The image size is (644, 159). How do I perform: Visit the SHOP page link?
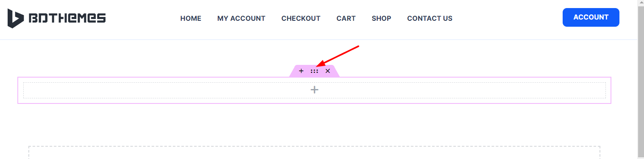[381, 18]
